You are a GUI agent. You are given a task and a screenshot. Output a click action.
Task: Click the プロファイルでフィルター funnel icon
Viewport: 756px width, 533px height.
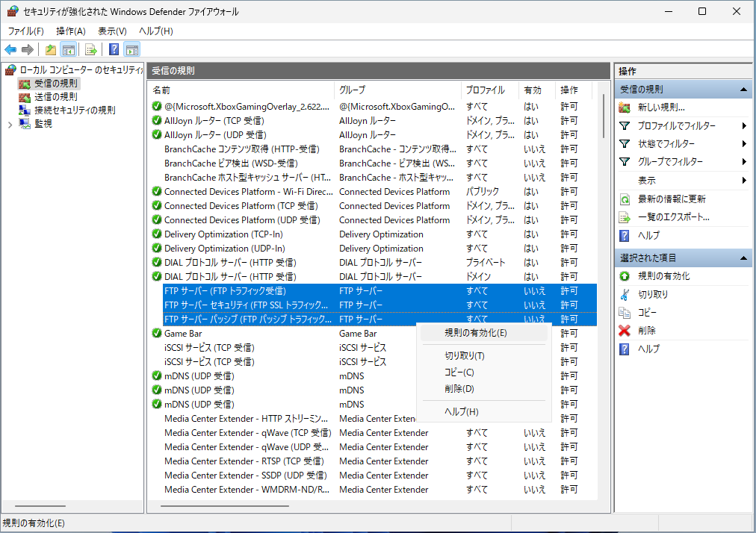click(x=625, y=125)
